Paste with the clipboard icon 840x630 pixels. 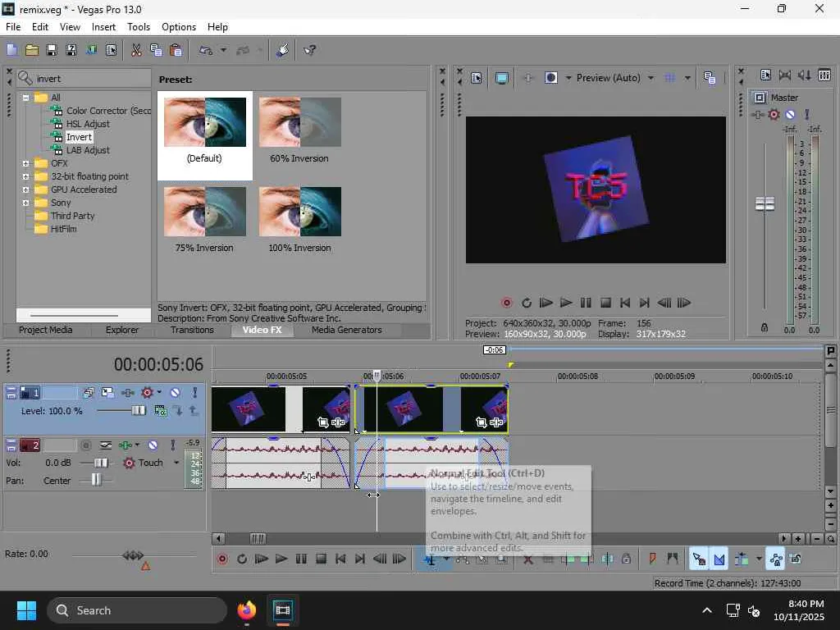[176, 50]
